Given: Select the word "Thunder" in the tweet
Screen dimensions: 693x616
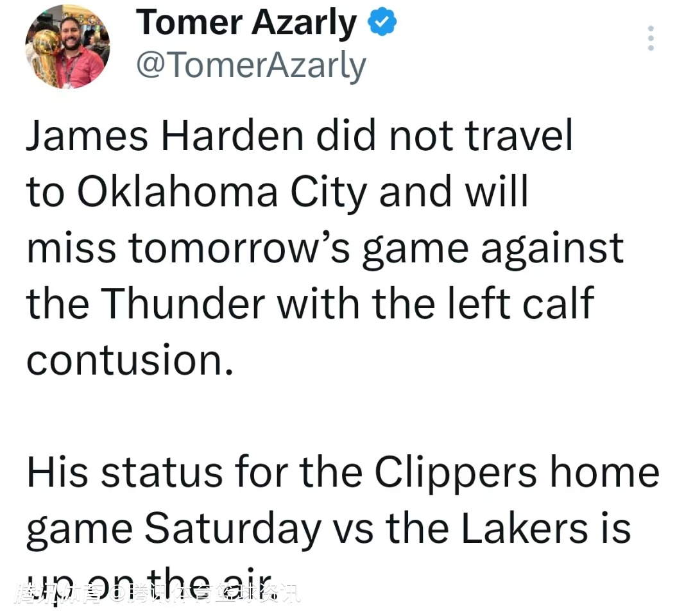Looking at the screenshot, I should tap(183, 303).
